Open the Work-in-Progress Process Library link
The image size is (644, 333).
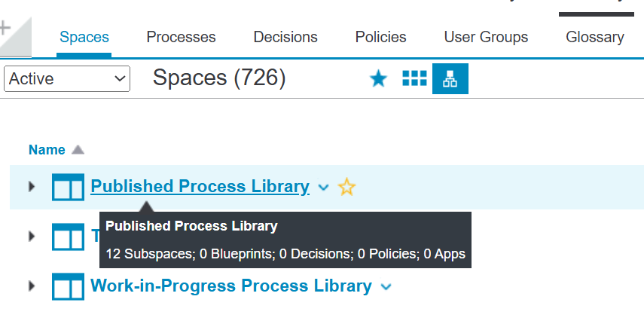[230, 286]
